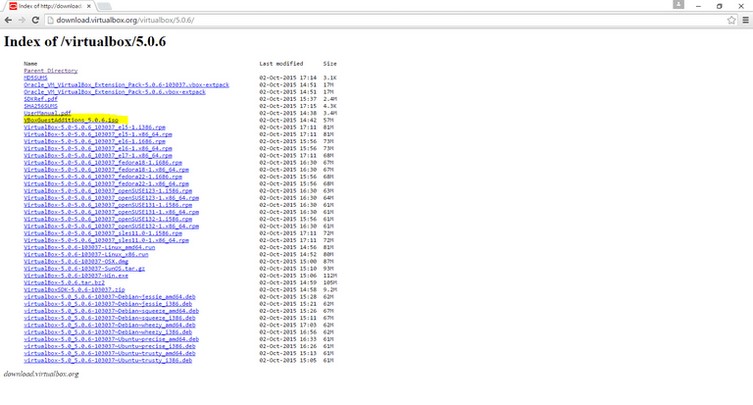Download the Debian jessie i386.deb package
Viewport: 753px width, 405px height.
click(108, 303)
